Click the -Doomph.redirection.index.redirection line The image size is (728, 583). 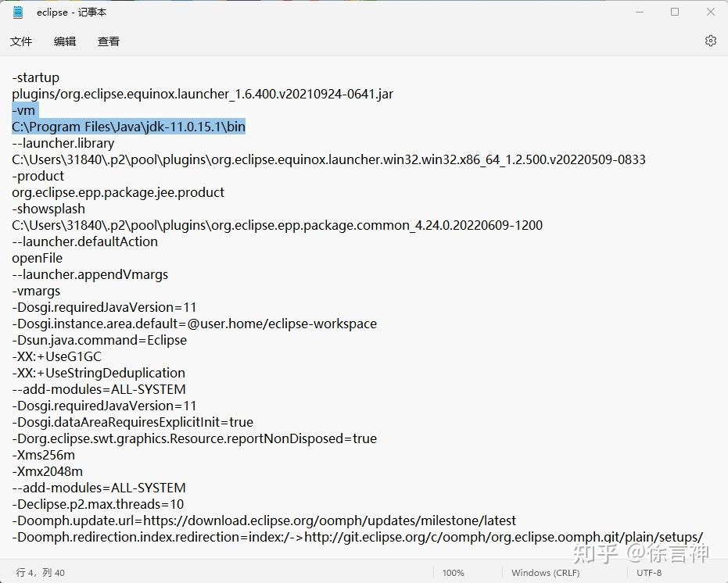357,537
